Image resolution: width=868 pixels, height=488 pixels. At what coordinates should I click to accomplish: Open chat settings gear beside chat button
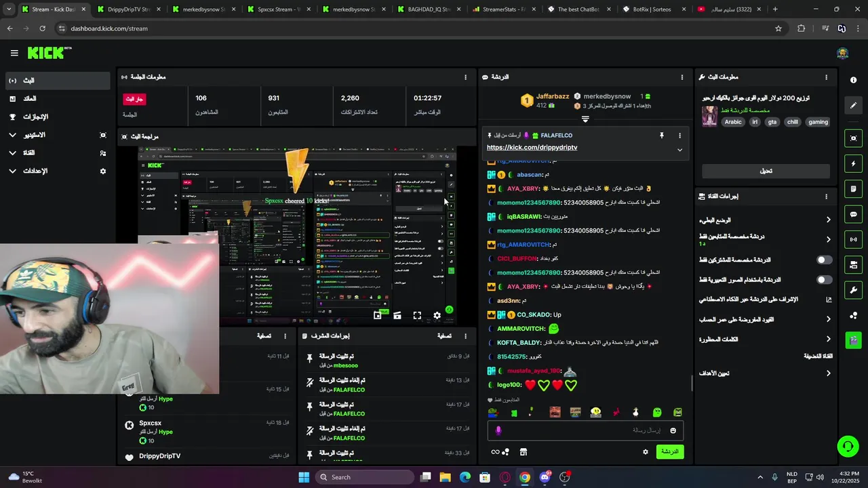tap(645, 452)
